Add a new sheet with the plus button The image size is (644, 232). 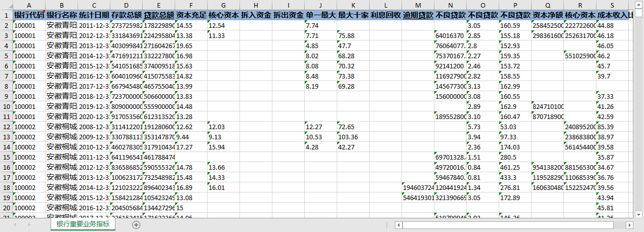tap(136, 224)
